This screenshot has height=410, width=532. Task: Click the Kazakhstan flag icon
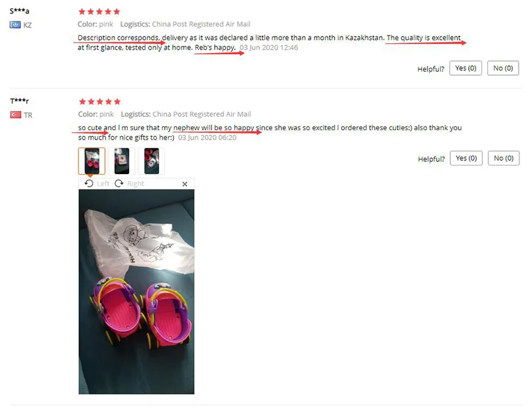click(15, 25)
